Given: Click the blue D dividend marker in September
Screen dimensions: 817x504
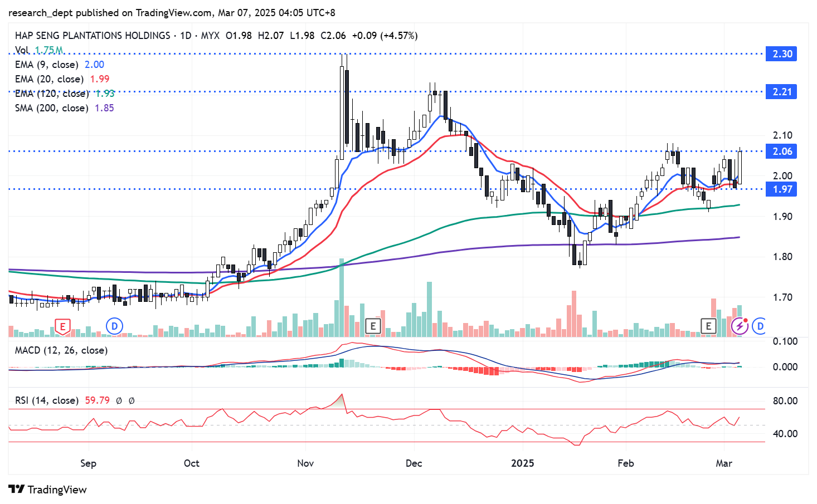Looking at the screenshot, I should coord(114,326).
